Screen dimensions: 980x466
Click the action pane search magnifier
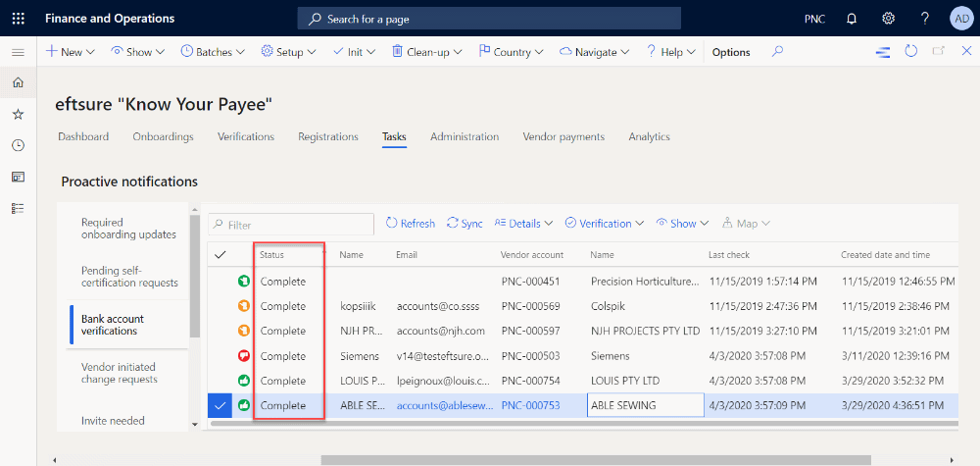tap(777, 52)
